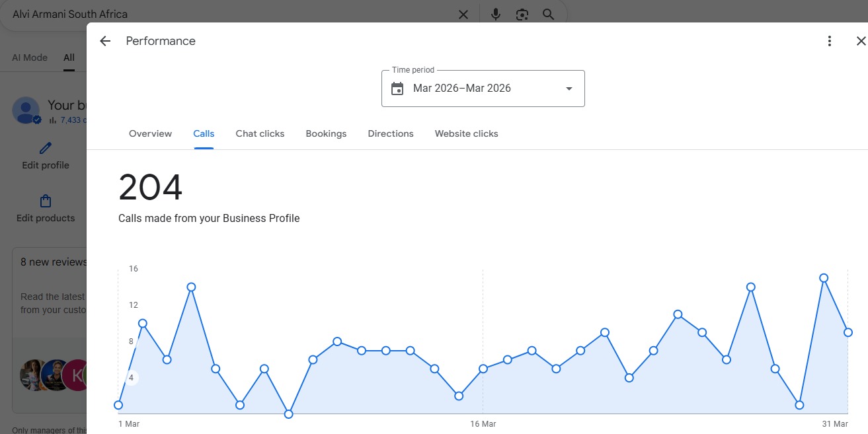
Task: Click the reviewer photo thumbnails
Action: point(54,375)
